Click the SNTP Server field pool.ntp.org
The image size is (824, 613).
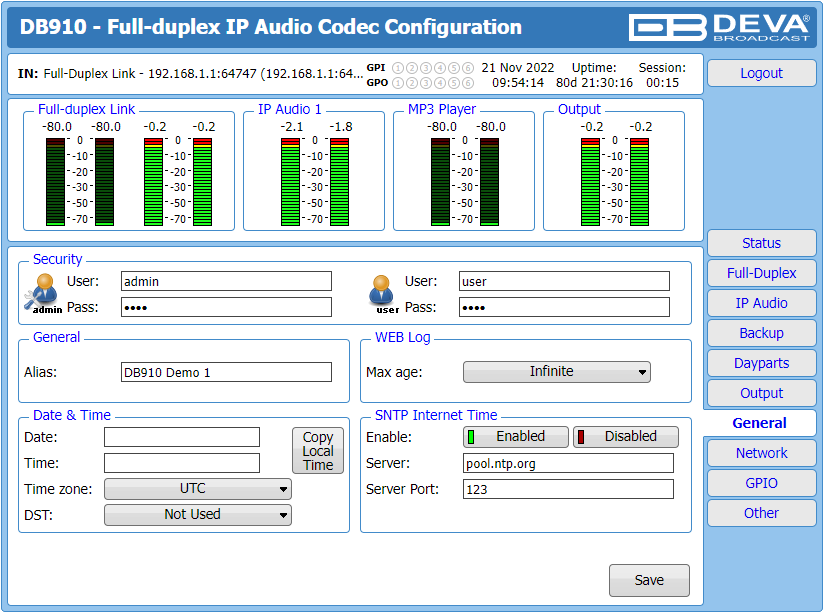click(568, 463)
